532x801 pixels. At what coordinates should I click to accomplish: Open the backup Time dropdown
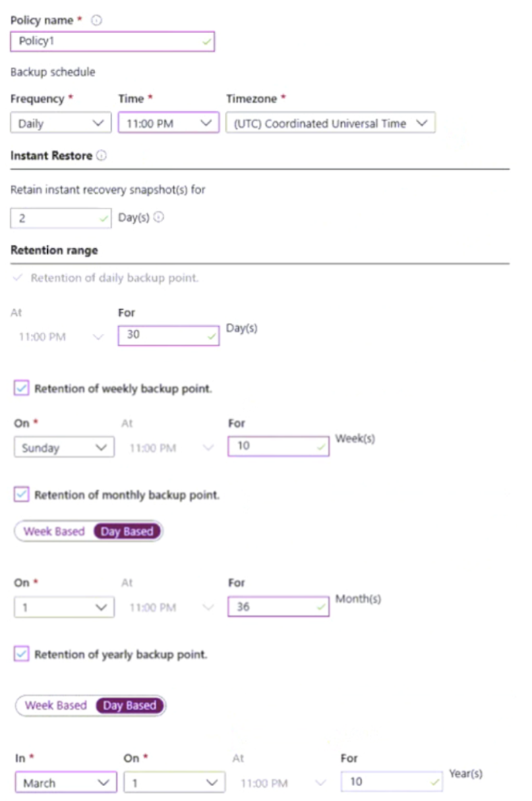tap(167, 123)
